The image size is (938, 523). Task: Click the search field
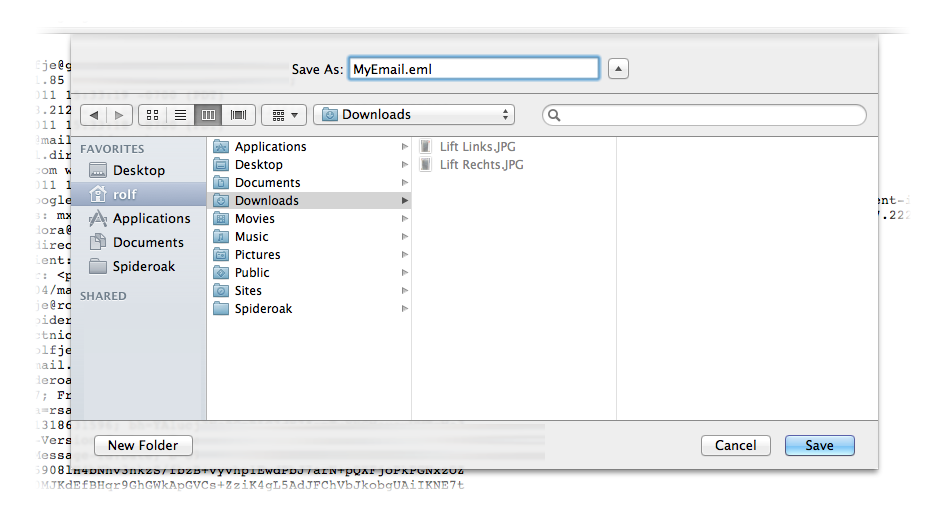(x=704, y=115)
